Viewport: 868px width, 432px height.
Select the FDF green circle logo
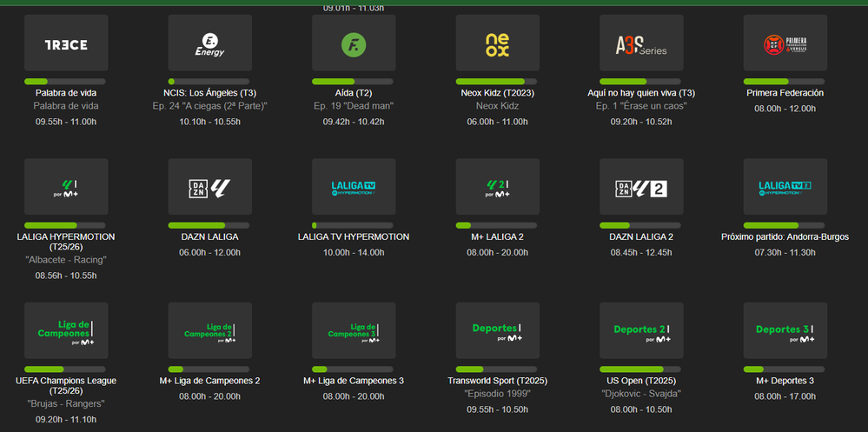tap(354, 43)
